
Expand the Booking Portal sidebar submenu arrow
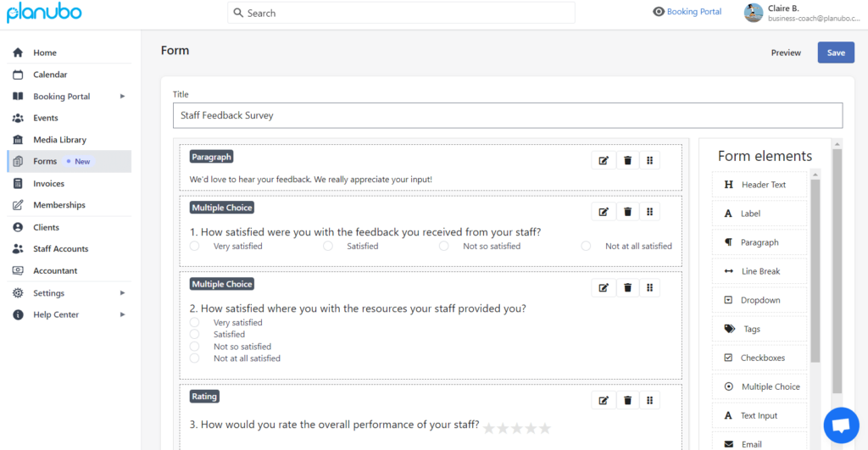coord(122,97)
